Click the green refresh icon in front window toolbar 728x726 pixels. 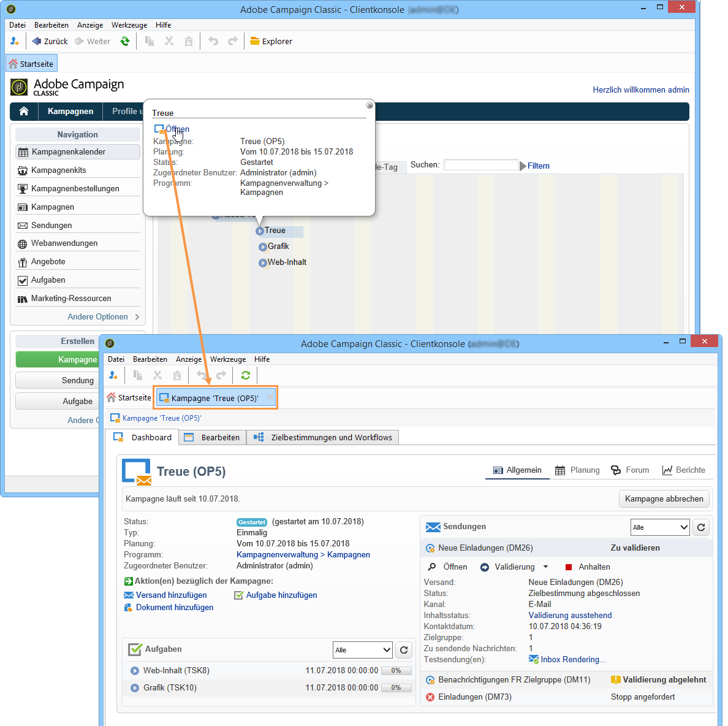[246, 375]
